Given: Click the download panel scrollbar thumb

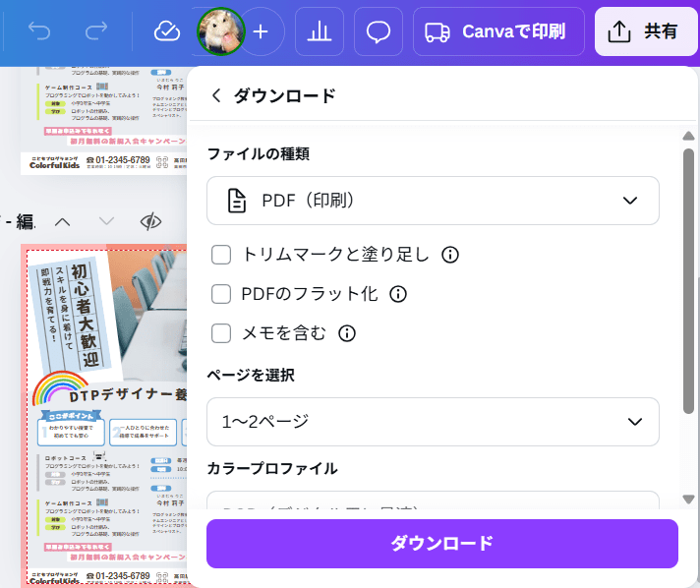Looking at the screenshot, I should [x=688, y=281].
